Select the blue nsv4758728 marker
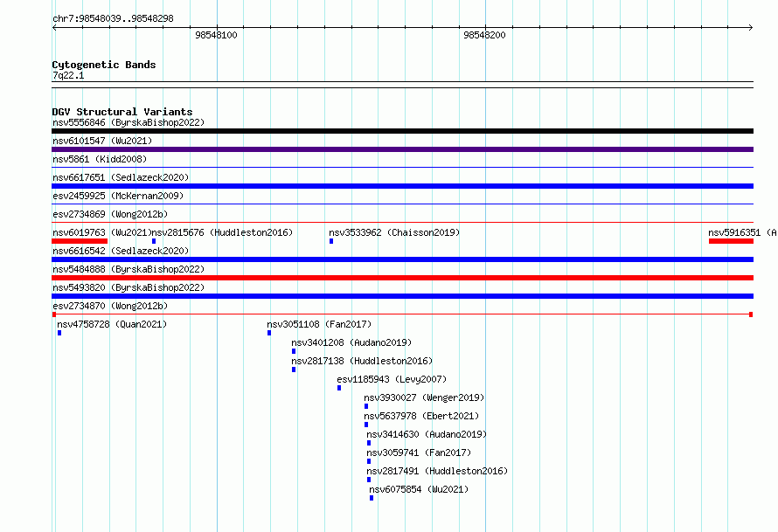778x532 pixels. click(59, 333)
